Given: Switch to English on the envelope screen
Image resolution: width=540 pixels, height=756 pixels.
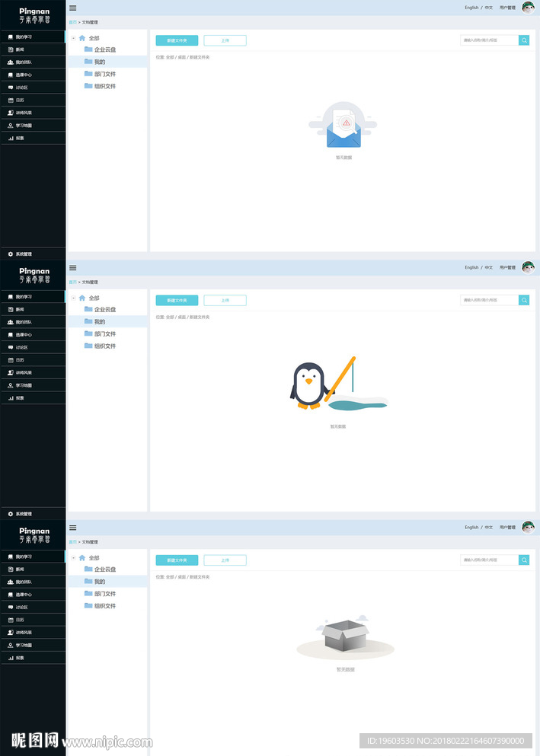Looking at the screenshot, I should coord(471,8).
